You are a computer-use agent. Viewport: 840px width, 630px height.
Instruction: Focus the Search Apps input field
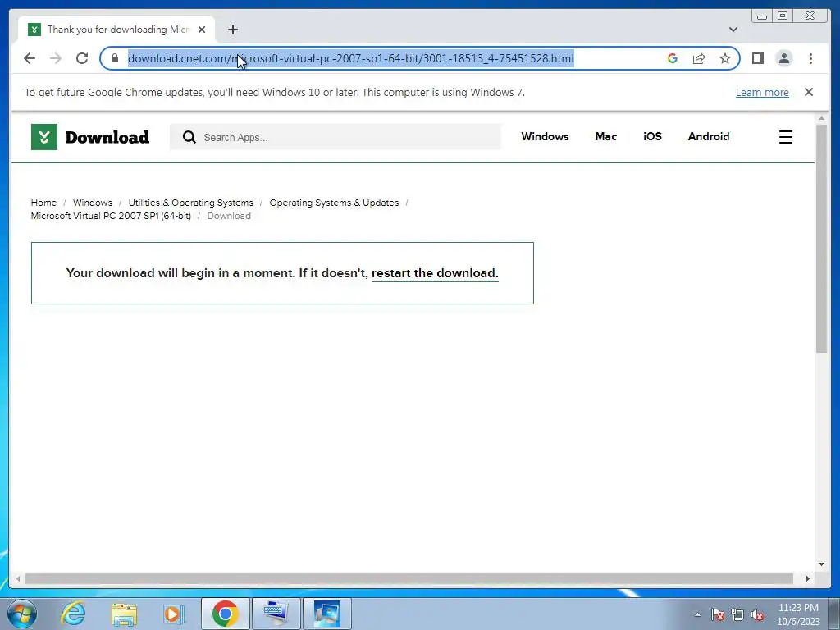[336, 137]
